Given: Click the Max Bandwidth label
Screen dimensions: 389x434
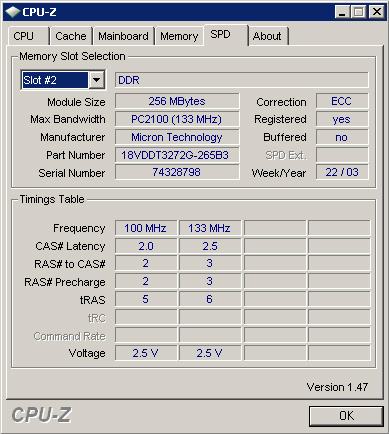Looking at the screenshot, I should pos(68,119).
